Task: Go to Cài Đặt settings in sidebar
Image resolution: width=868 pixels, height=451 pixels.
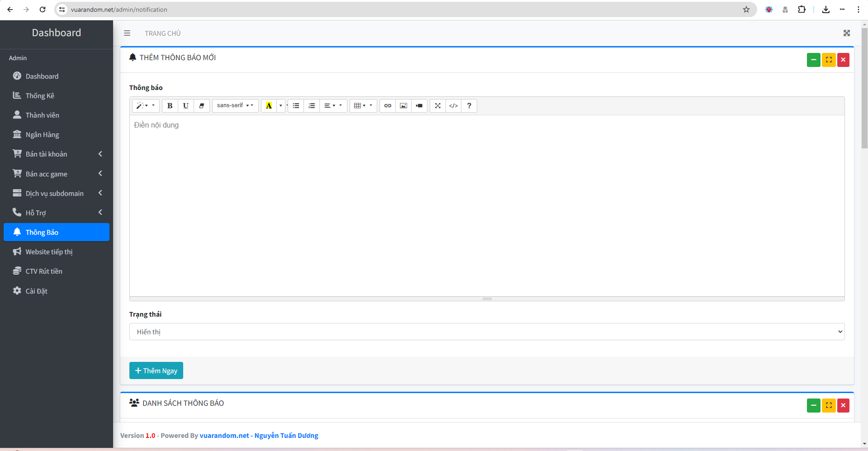Action: [36, 291]
